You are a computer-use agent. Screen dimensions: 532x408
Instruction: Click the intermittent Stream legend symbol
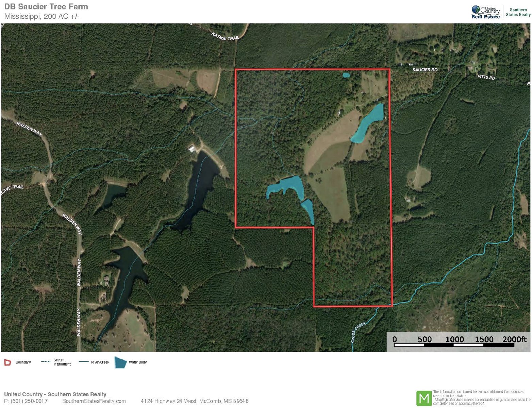pyautogui.click(x=46, y=362)
